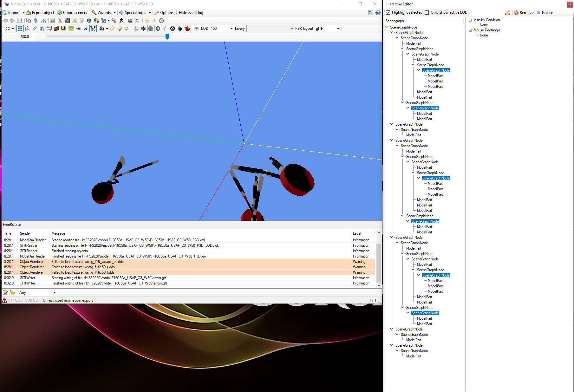Click Hide event log button
Screen dimensions: 574x392
pyautogui.click(x=191, y=13)
